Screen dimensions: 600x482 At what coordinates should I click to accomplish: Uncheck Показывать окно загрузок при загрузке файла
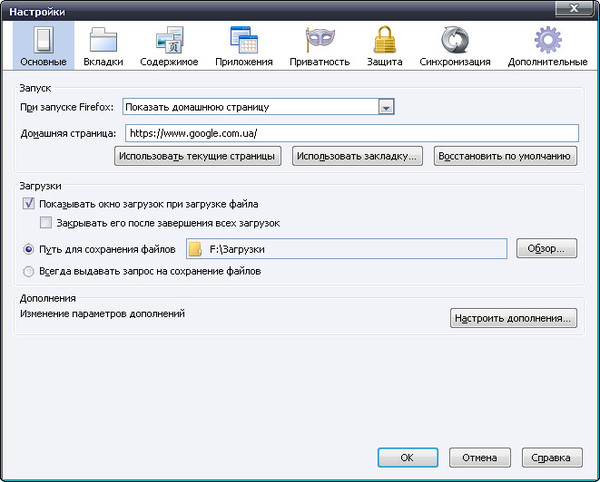(28, 204)
